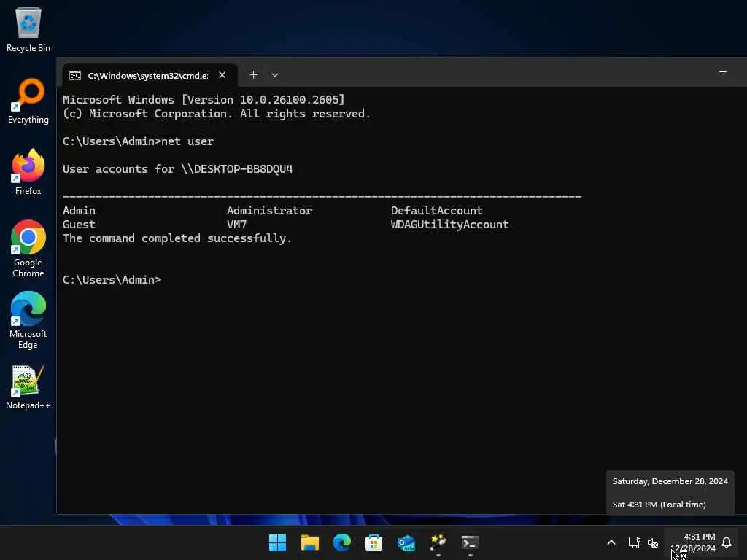Click 'Saturday, December 28, 2024' in the tooltip

[x=670, y=481]
